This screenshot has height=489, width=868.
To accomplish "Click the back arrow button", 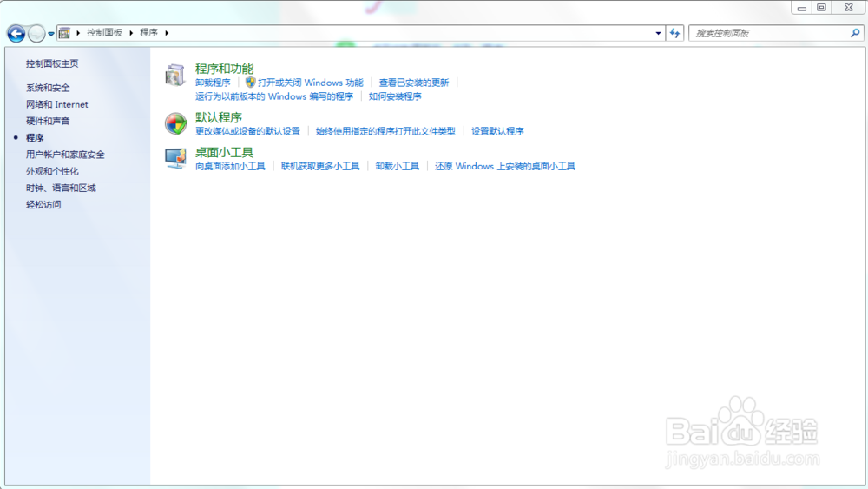I will [16, 34].
